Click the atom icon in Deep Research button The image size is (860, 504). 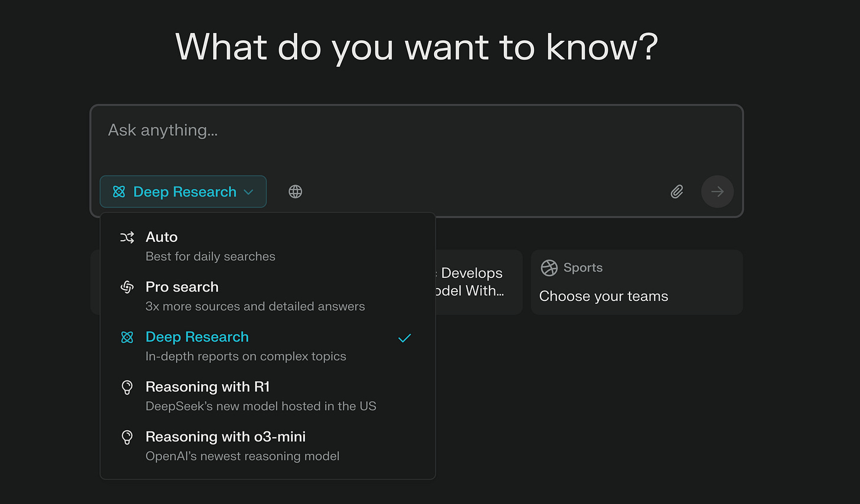coord(119,192)
